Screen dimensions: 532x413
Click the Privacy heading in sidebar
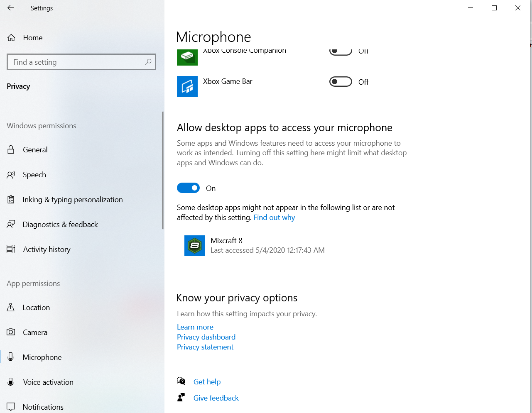[x=18, y=86]
